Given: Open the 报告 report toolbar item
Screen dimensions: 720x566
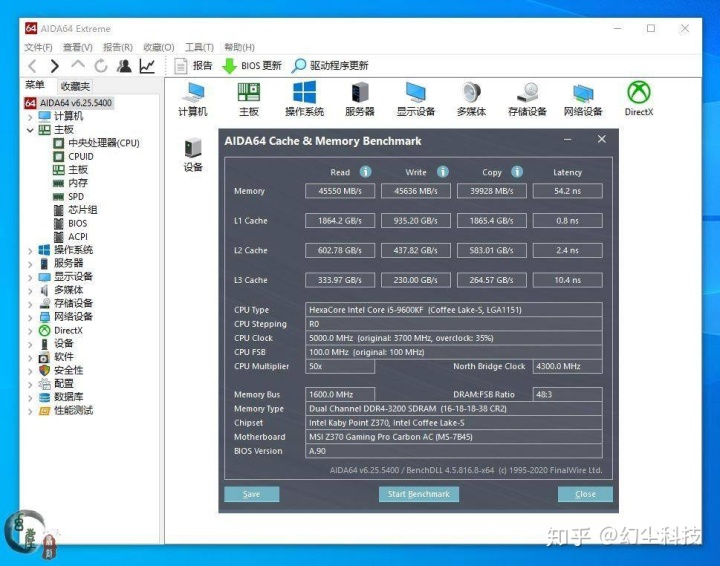Looking at the screenshot, I should [193, 66].
